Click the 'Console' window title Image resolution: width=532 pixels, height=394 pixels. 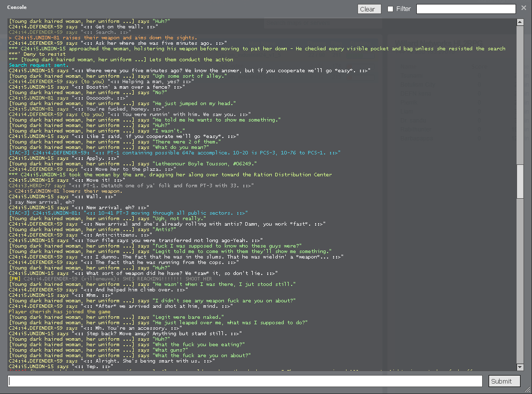click(x=17, y=7)
